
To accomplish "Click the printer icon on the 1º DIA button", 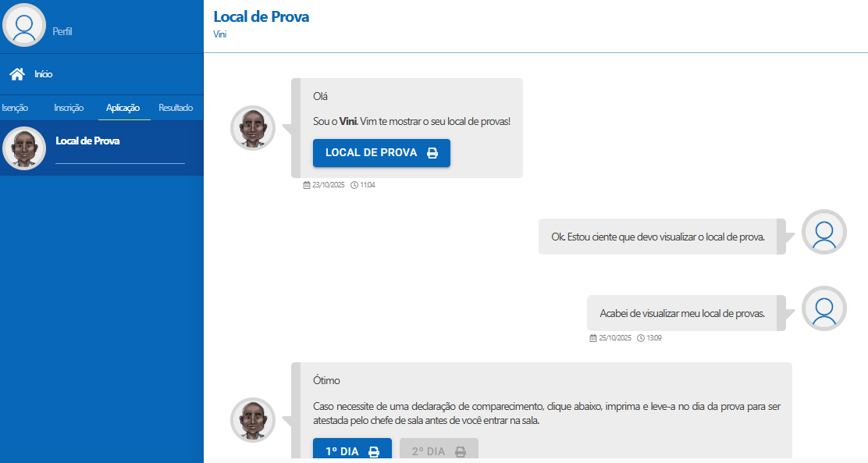I will click(374, 451).
